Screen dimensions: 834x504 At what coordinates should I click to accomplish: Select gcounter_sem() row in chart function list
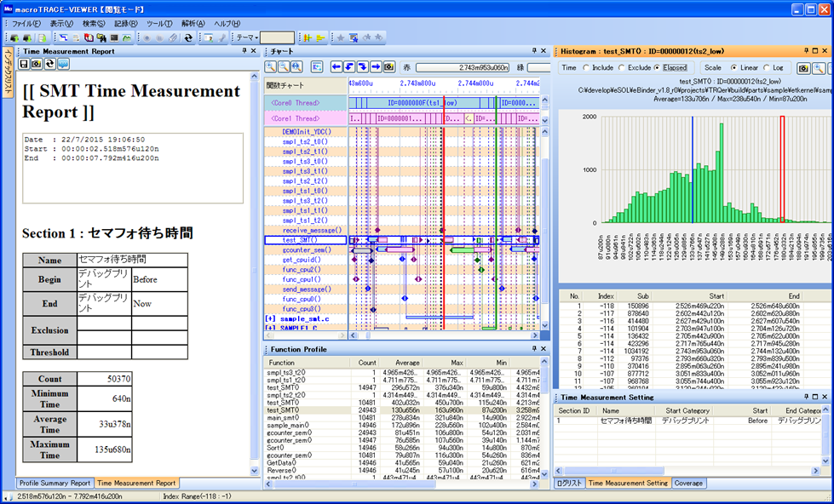[306, 250]
